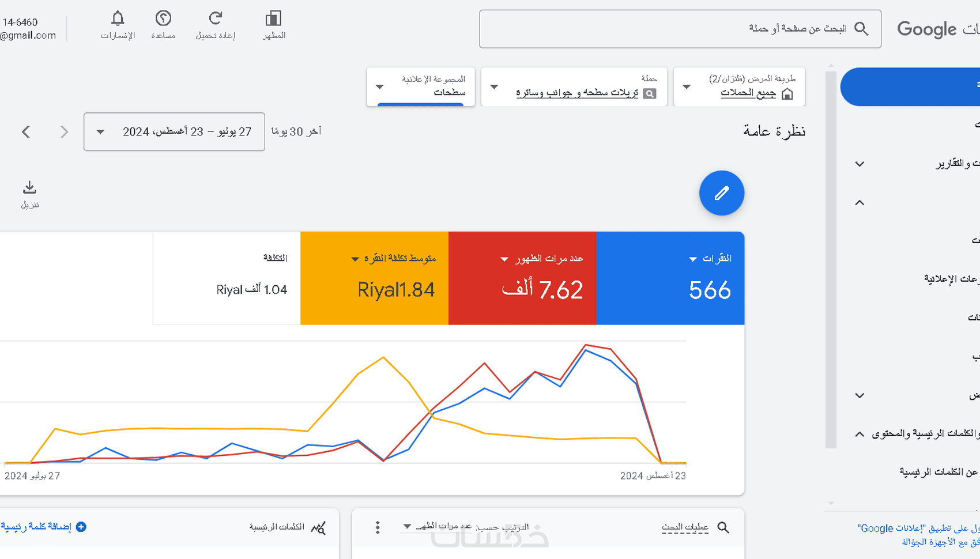Expand the all campaigns view dropdown
The image size is (980, 559).
pyautogui.click(x=739, y=87)
